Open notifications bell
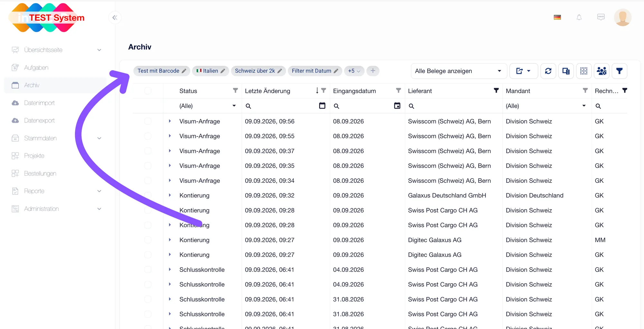 coord(579,17)
